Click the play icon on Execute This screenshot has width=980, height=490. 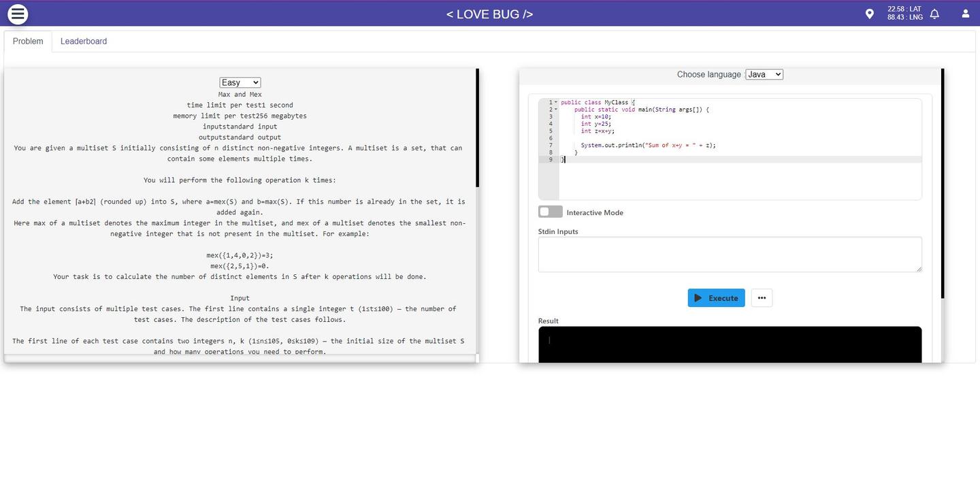(x=698, y=298)
